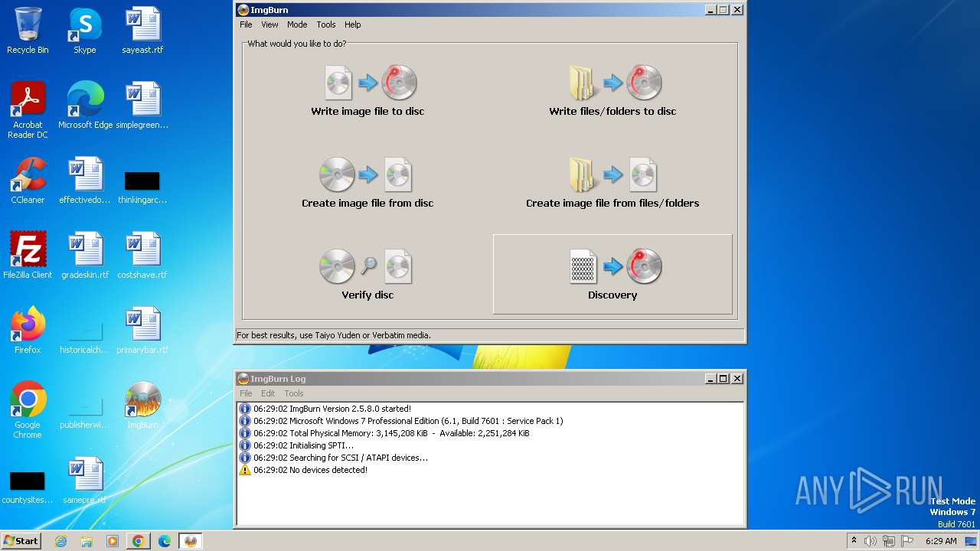The width and height of the screenshot is (980, 551).
Task: Open Action Center flag icon
Action: pyautogui.click(x=907, y=541)
